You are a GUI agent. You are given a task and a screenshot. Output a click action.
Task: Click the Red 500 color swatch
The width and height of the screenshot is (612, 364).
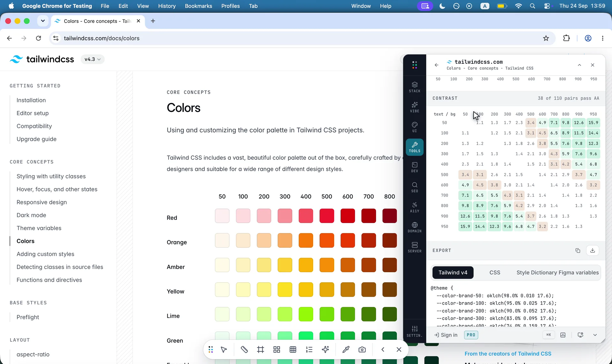coord(327,216)
